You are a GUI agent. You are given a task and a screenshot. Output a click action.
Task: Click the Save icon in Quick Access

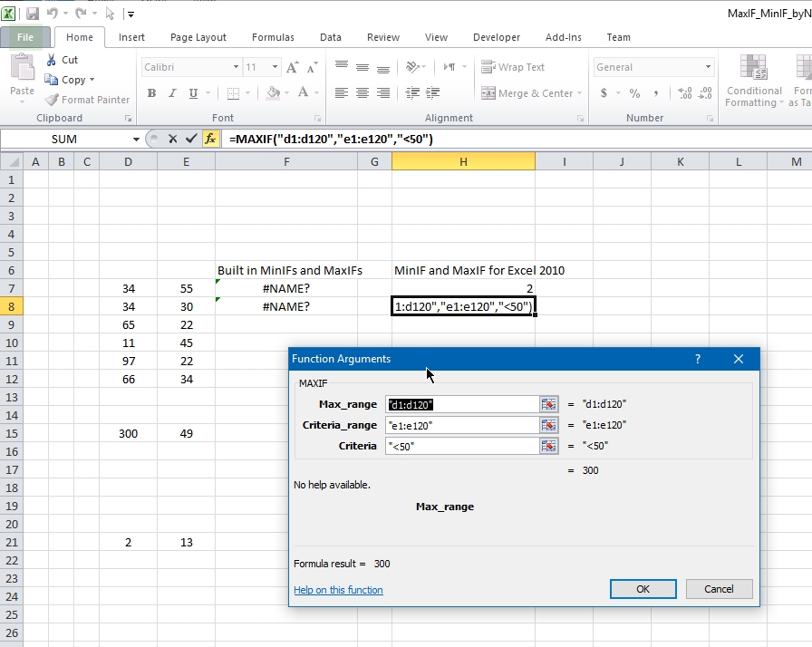point(33,14)
